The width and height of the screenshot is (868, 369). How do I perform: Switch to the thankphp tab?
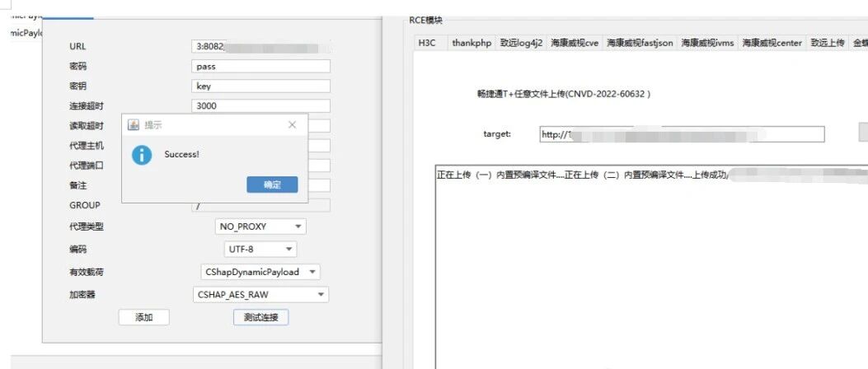(472, 43)
